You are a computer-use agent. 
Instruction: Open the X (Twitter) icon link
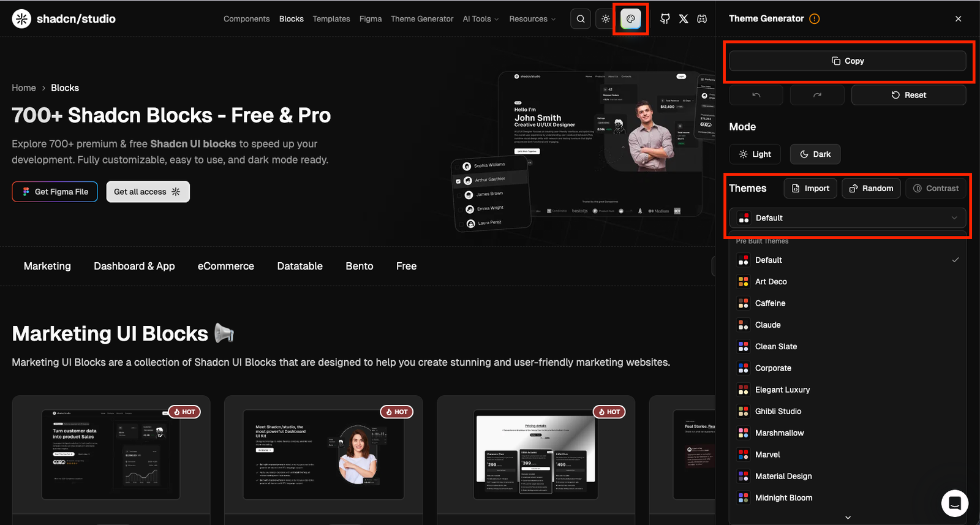point(684,19)
